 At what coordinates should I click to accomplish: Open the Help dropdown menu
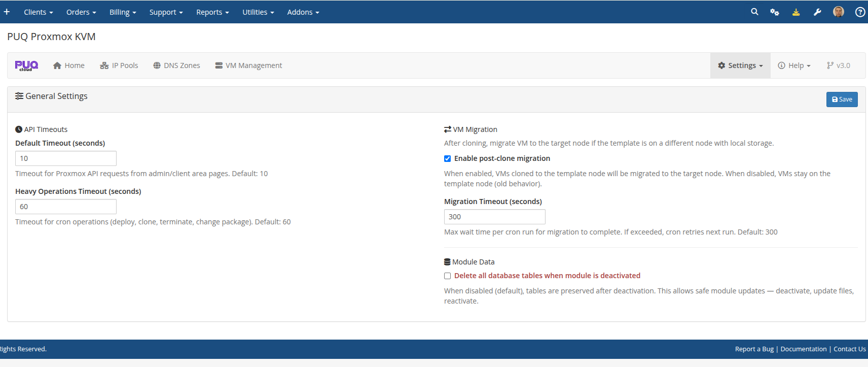point(794,65)
